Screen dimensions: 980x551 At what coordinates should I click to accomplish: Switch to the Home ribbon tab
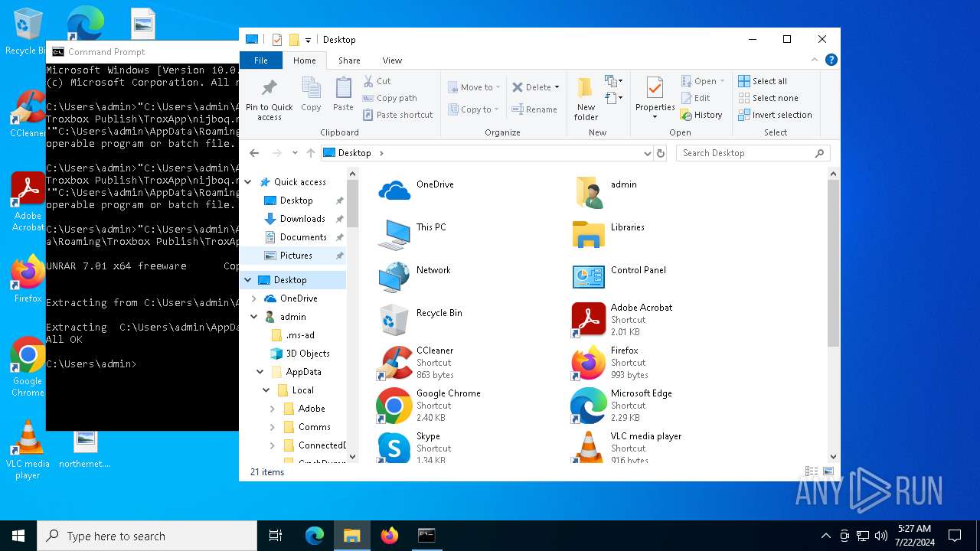click(304, 60)
